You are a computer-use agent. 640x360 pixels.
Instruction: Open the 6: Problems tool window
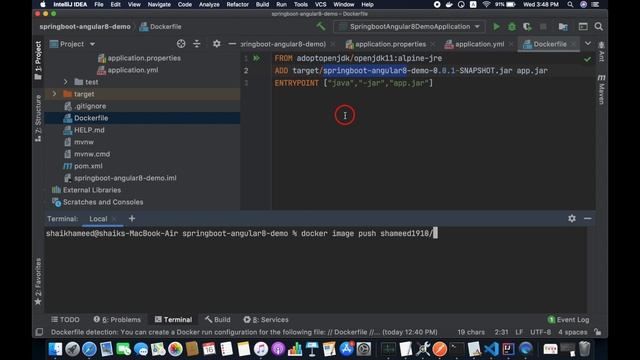click(x=117, y=320)
